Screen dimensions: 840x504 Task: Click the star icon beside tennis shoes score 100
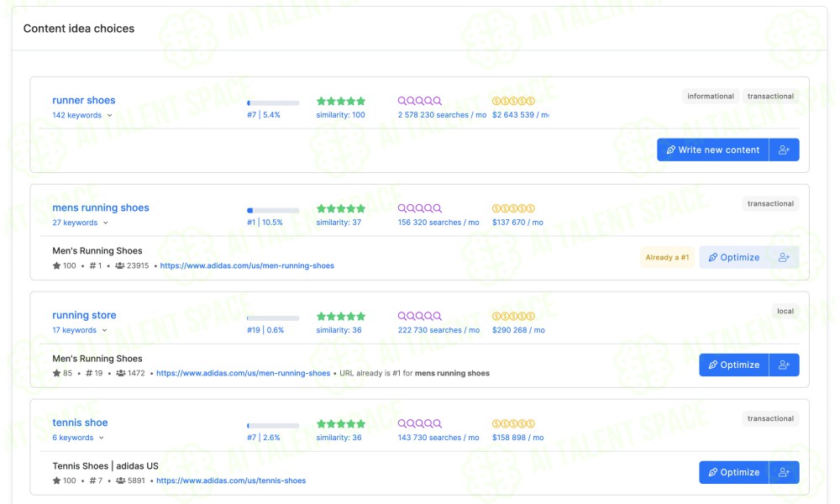[56, 481]
